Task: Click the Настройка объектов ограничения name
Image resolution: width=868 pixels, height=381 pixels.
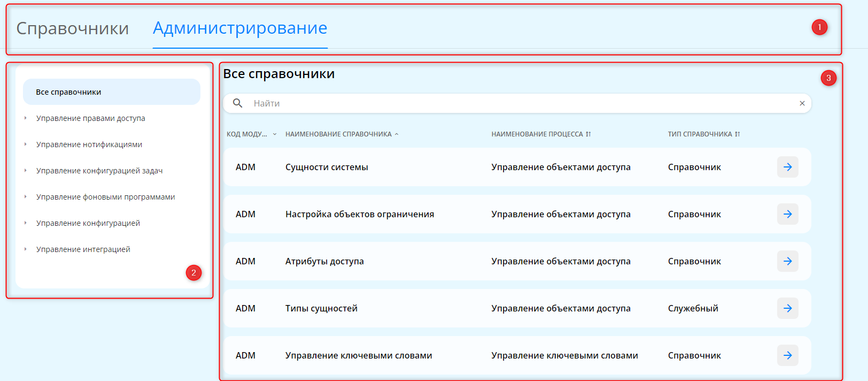Action: pos(360,214)
